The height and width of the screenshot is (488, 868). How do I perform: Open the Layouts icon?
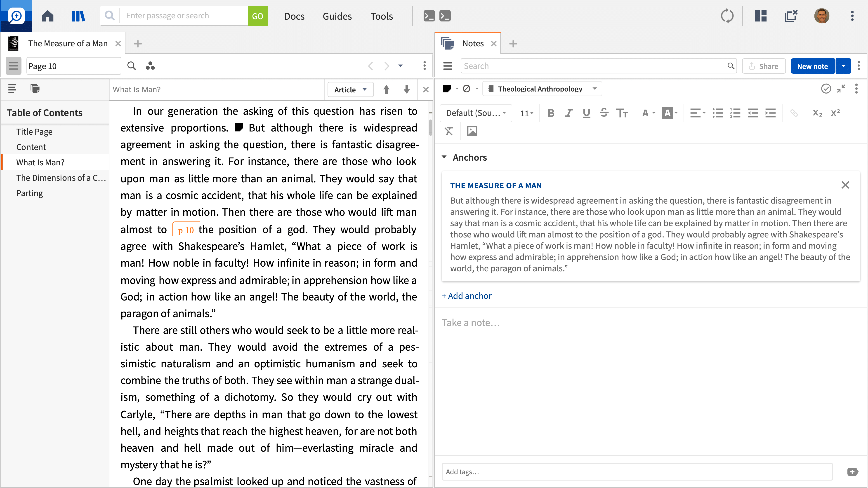coord(760,16)
